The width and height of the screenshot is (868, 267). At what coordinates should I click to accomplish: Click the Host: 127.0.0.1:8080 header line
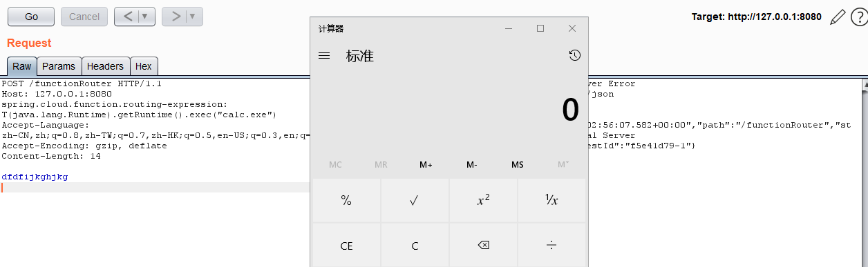click(x=57, y=94)
